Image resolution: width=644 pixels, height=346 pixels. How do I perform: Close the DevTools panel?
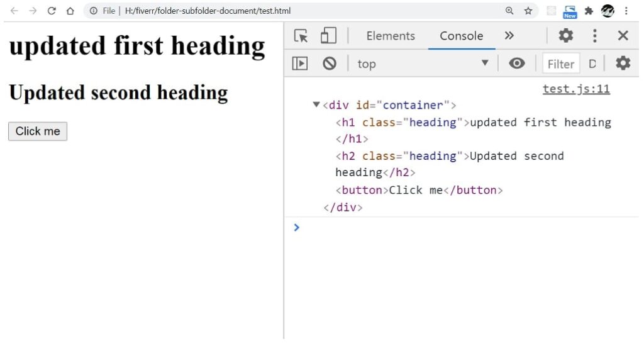pyautogui.click(x=623, y=36)
